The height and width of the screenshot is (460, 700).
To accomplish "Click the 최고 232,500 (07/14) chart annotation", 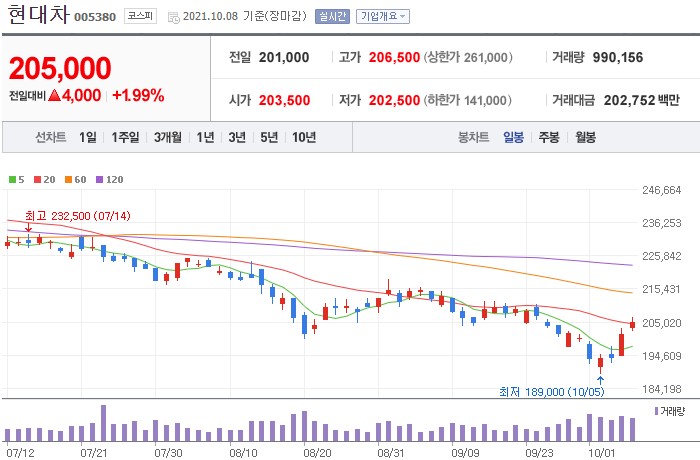I will (78, 216).
